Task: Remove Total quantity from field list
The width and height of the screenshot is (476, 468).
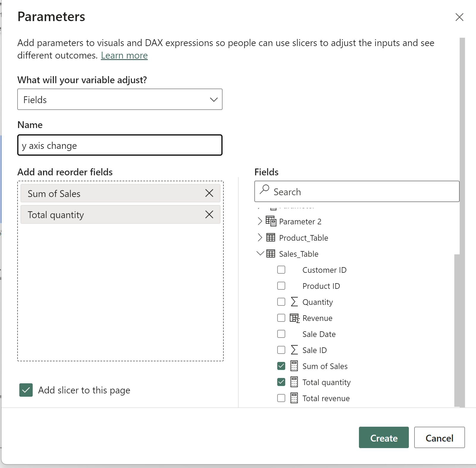Action: click(209, 214)
